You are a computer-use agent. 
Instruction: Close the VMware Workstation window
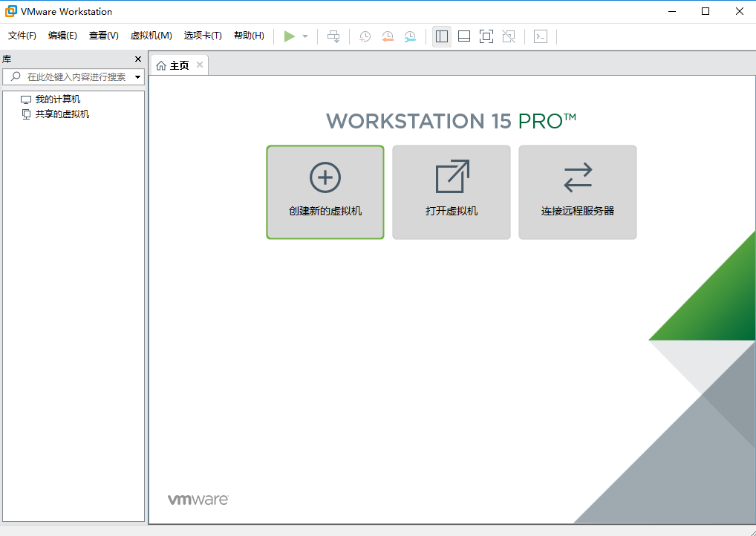click(x=739, y=11)
